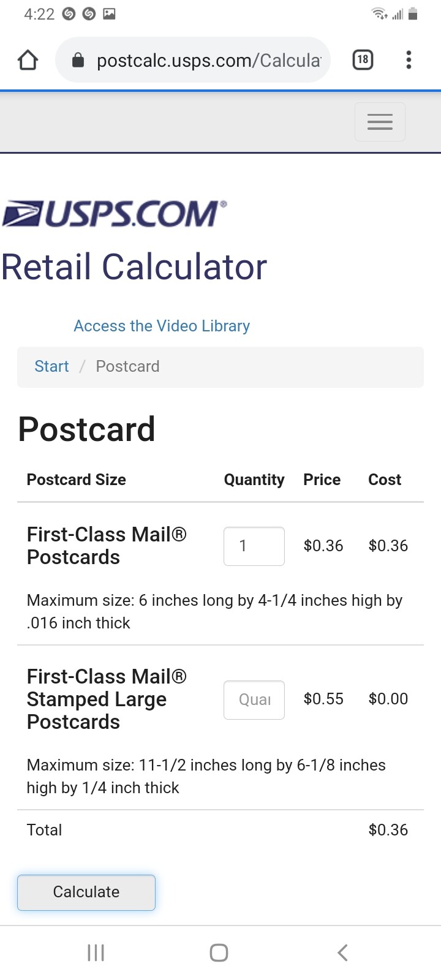Click the Total cost amount

point(388,830)
